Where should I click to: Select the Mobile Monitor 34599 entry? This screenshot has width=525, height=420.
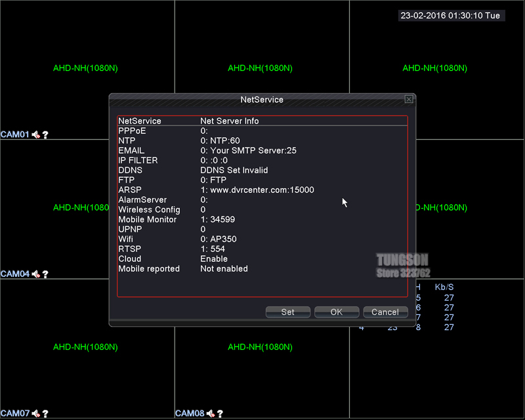(262, 220)
